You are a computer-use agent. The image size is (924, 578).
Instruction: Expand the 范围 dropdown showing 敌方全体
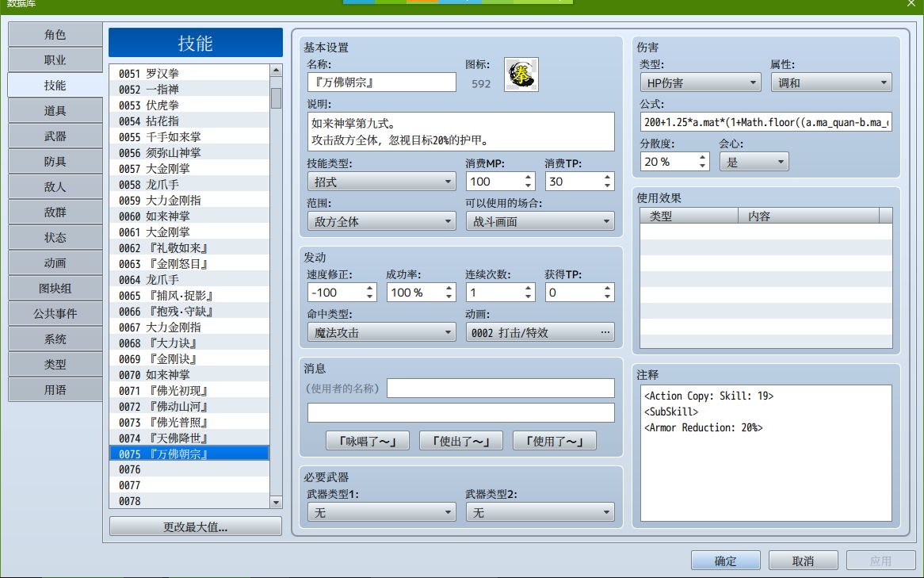point(381,221)
